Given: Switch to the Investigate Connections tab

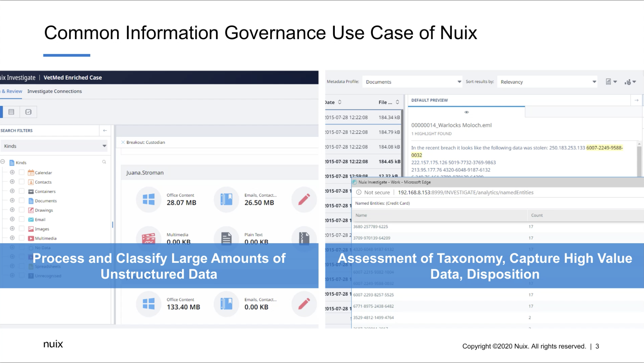Looking at the screenshot, I should tap(54, 91).
